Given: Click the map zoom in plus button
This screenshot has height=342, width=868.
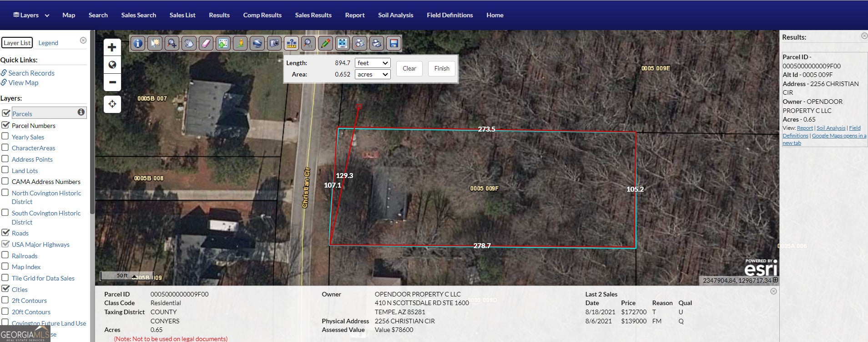Looking at the screenshot, I should [112, 47].
